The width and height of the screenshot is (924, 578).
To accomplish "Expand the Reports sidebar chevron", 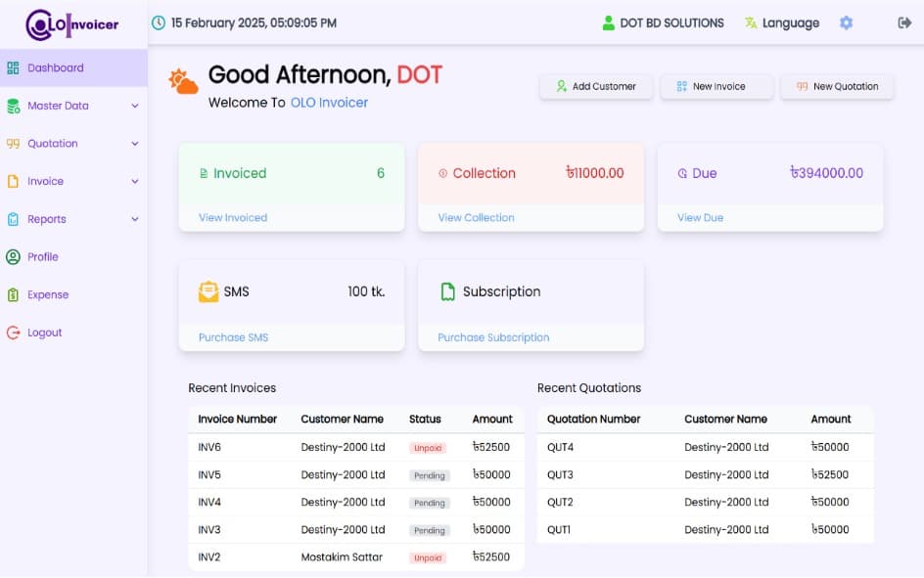I will point(135,219).
